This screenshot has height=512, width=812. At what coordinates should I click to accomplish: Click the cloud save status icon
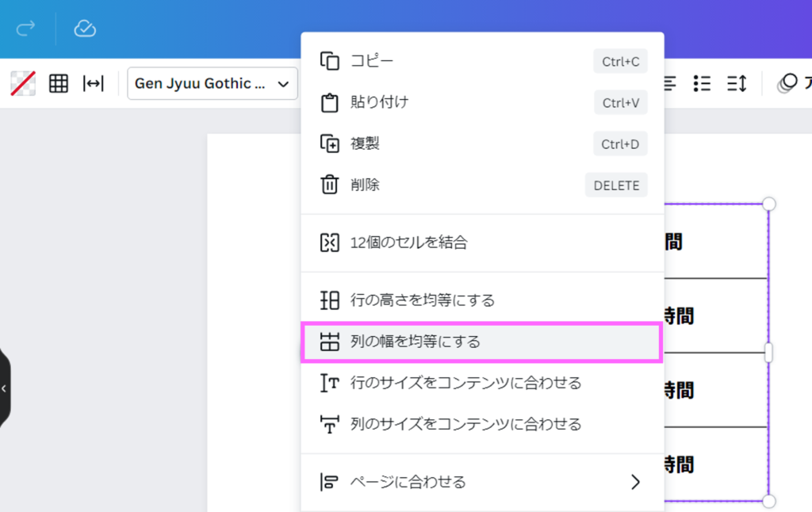pos(85,29)
